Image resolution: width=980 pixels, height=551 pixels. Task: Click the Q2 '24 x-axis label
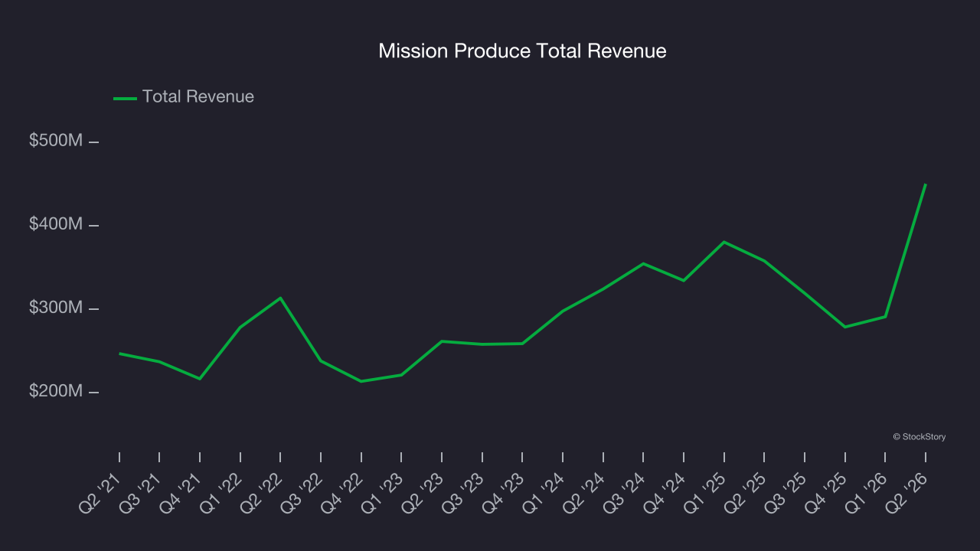pos(585,493)
